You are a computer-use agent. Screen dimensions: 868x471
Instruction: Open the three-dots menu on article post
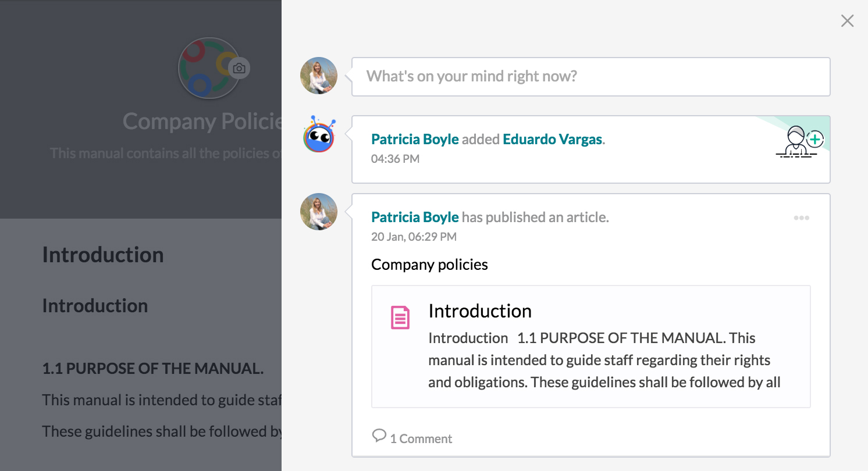coord(801,218)
